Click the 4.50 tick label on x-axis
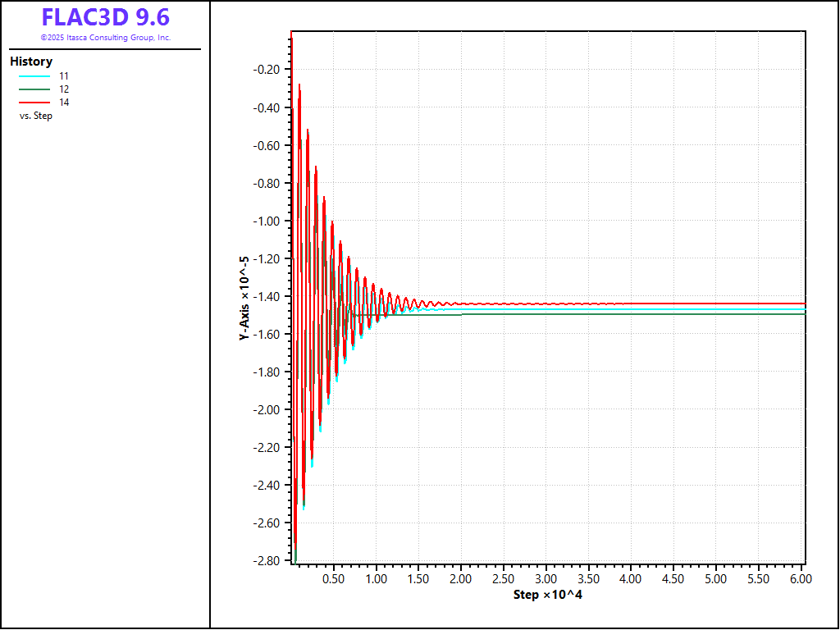Viewport: 840px width, 630px height. pos(673,578)
